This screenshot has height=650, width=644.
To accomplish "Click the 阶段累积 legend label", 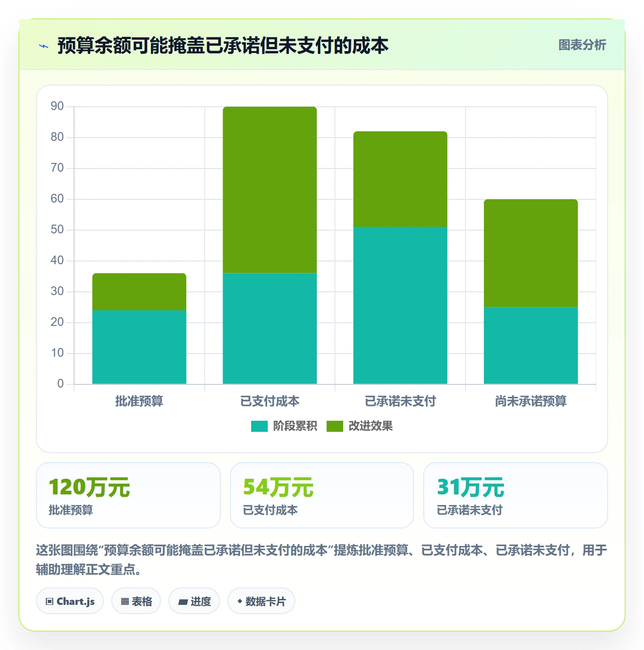I will click(x=295, y=426).
